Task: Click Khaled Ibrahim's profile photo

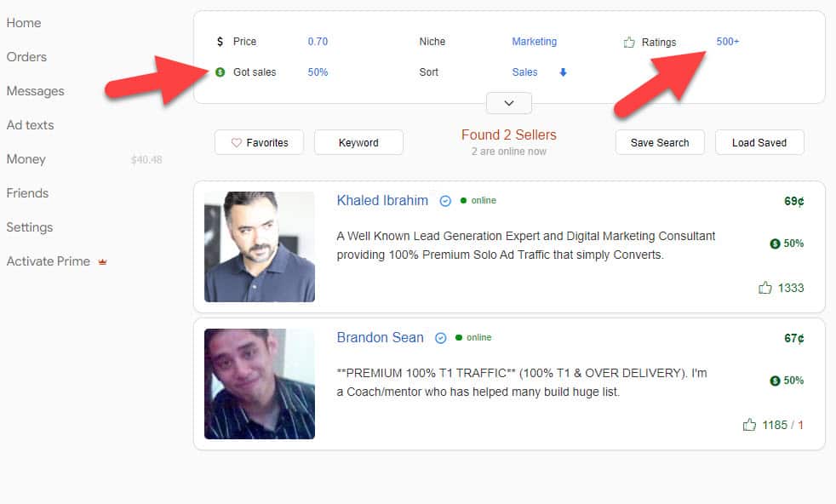Action: pos(260,247)
